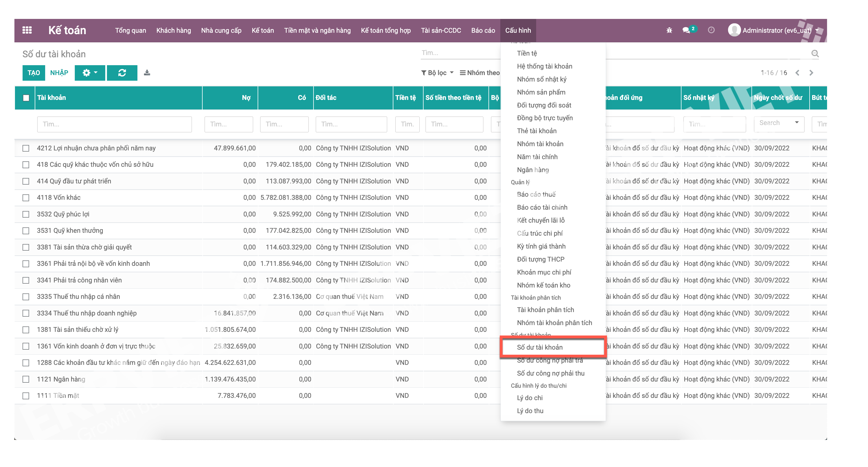Check the 4118 Vốn khác row checkbox
Viewport: 868px width, 467px height.
tap(26, 198)
